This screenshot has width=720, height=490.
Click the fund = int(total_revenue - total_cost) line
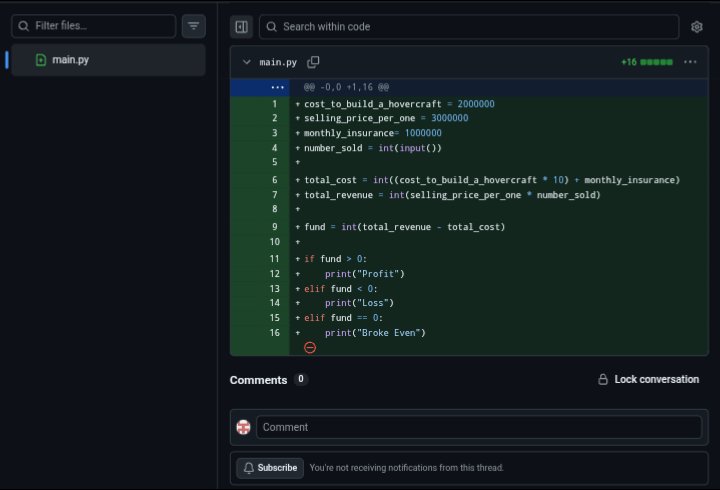[x=405, y=227]
